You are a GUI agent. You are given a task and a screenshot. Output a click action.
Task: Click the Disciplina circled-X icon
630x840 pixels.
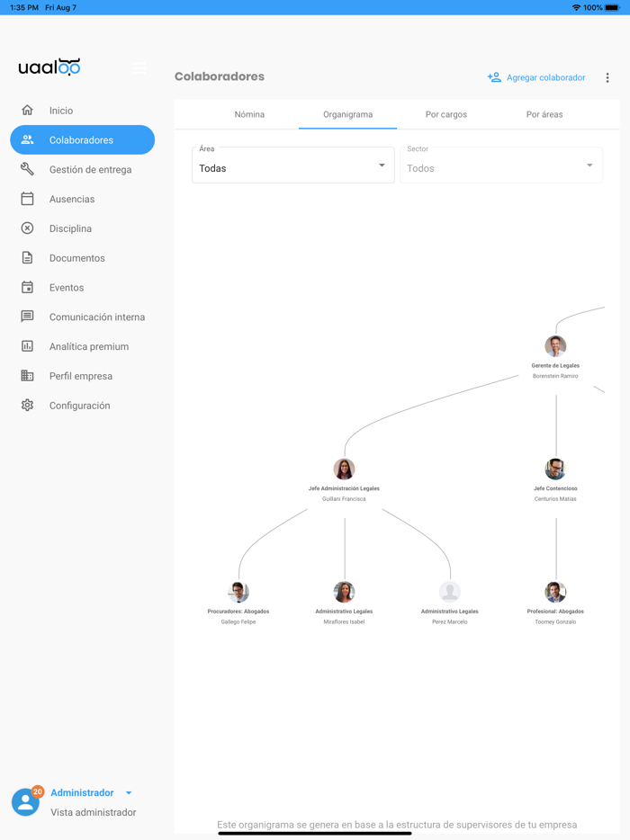[x=27, y=228]
